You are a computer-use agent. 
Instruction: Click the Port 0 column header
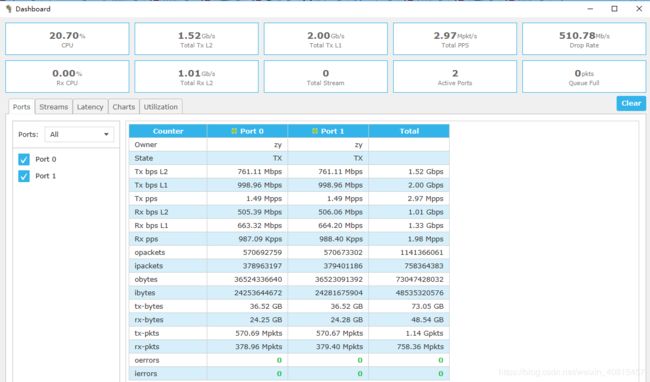click(x=247, y=131)
